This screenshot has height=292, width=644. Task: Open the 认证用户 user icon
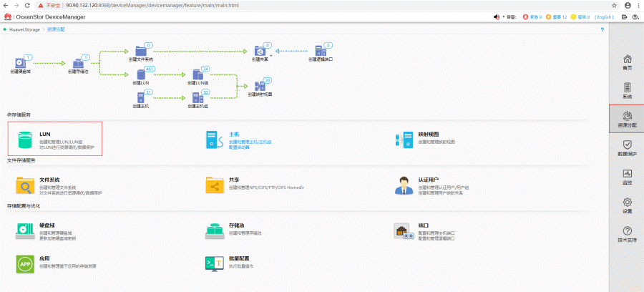pos(404,185)
